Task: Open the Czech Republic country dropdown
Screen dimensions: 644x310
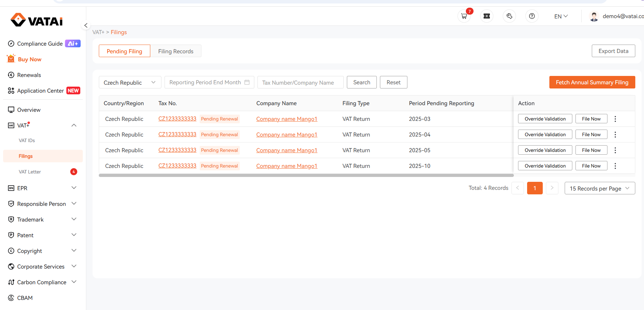Action: click(130, 82)
